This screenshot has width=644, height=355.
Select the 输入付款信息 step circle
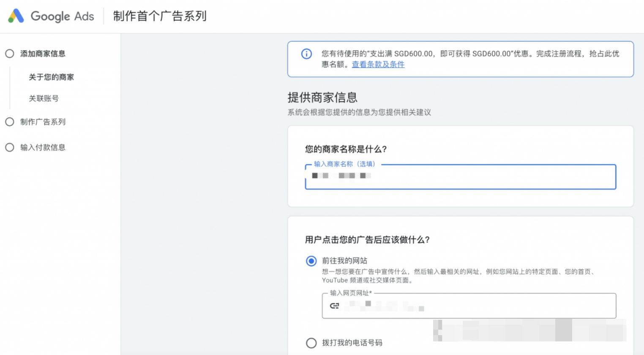coord(10,147)
